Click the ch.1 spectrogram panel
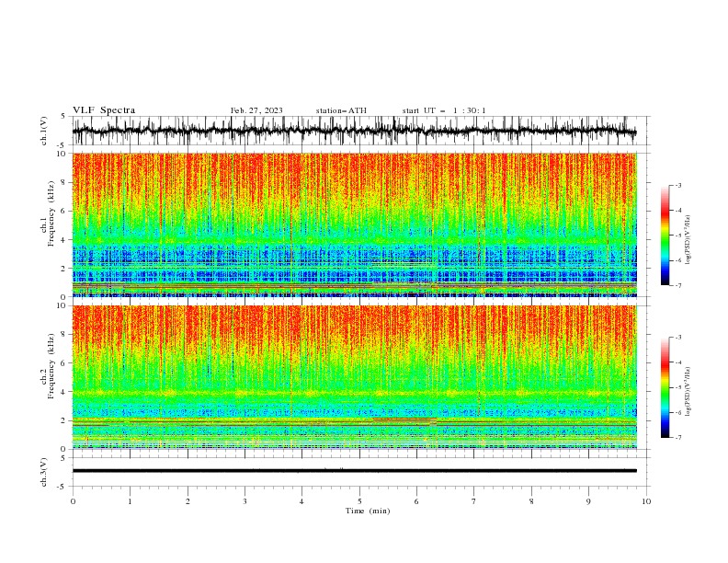The width and height of the screenshot is (728, 563). click(x=354, y=224)
